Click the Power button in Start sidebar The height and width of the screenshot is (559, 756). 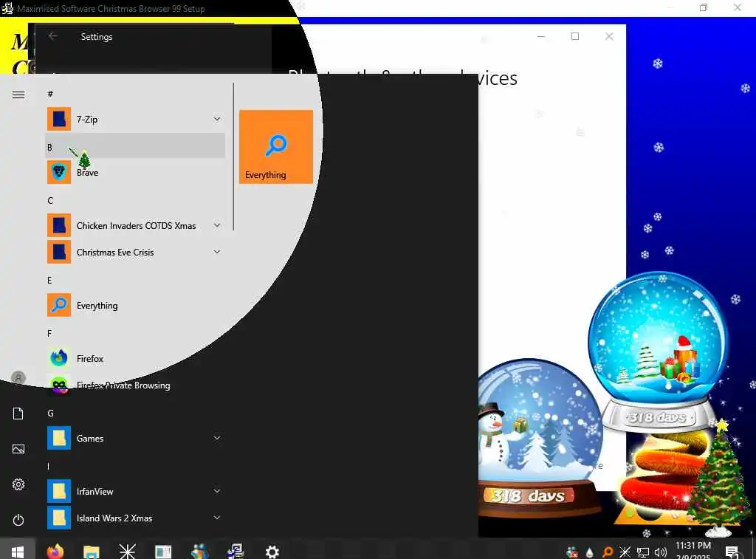(18, 520)
